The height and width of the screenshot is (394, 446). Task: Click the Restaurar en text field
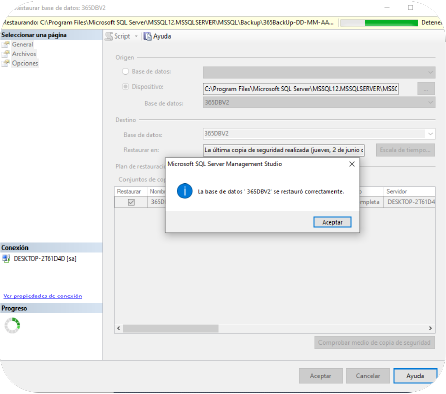284,150
